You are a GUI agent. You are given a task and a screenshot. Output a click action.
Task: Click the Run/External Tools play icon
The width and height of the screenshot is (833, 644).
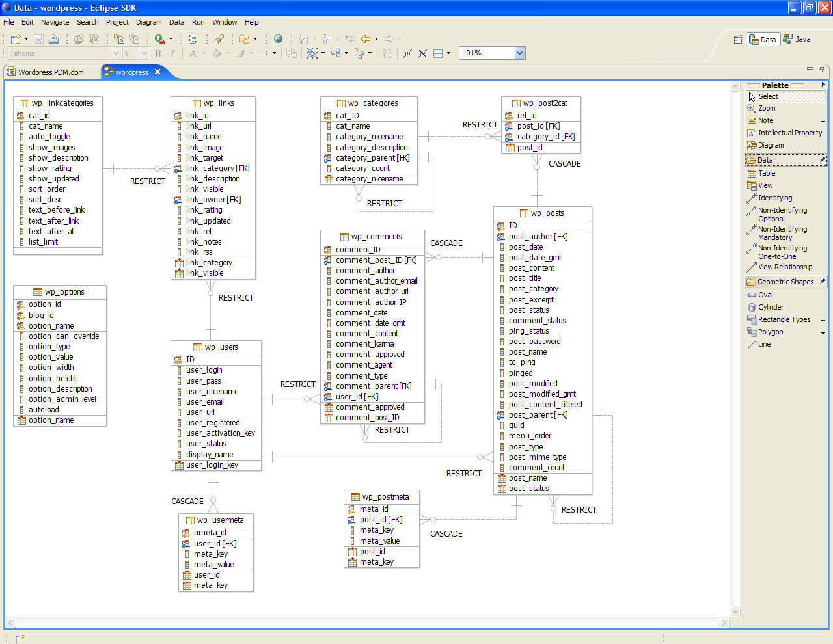pyautogui.click(x=159, y=39)
